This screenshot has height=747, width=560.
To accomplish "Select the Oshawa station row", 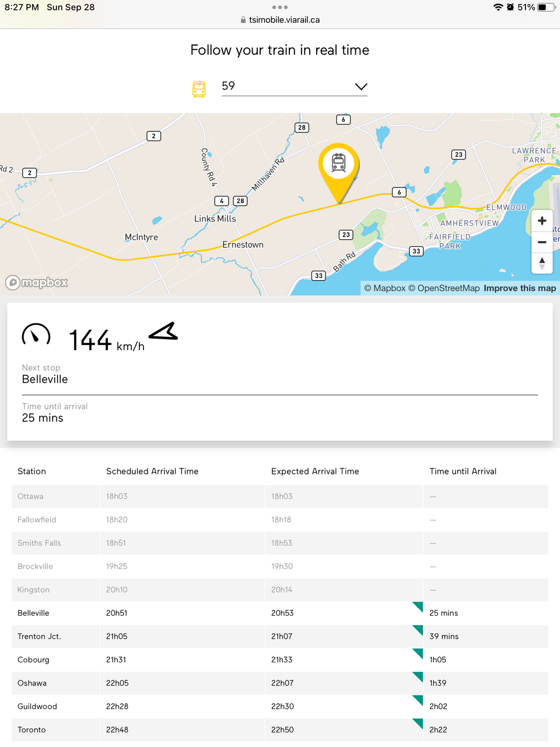I will (280, 683).
